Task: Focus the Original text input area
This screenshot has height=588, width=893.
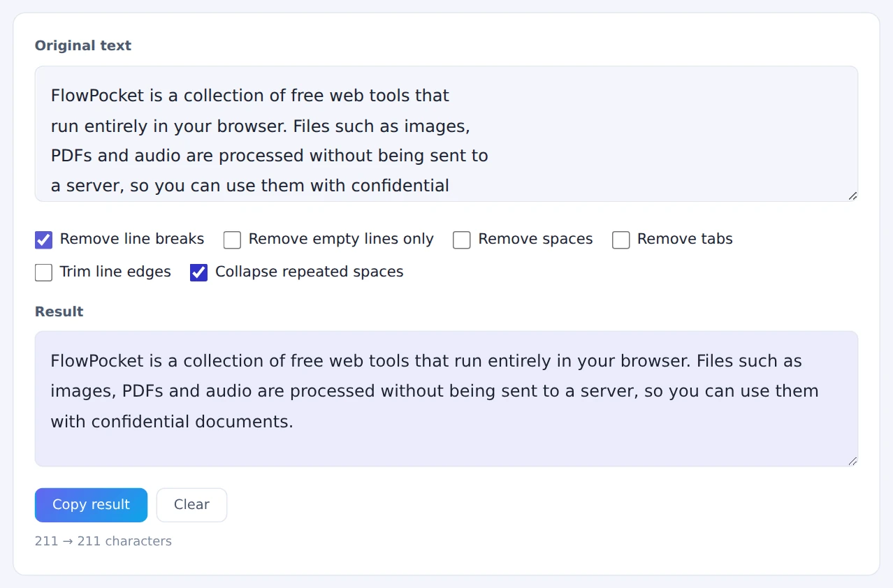Action: coord(446,134)
